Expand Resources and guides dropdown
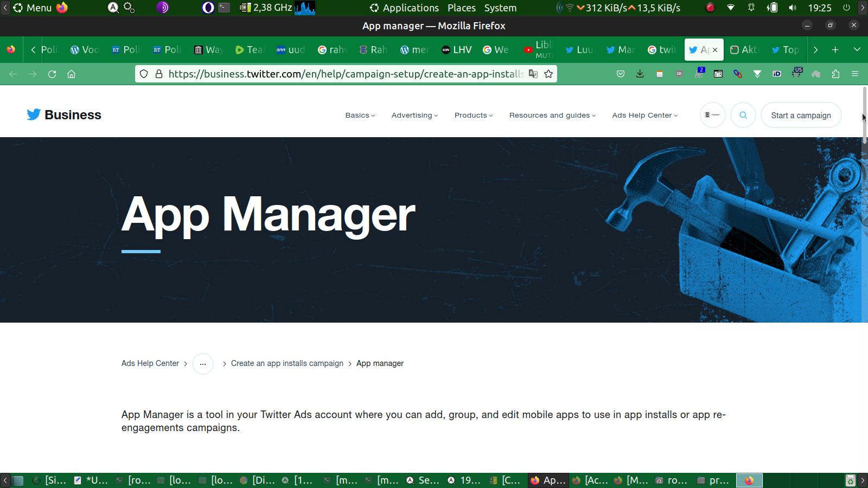868x488 pixels. 553,115
